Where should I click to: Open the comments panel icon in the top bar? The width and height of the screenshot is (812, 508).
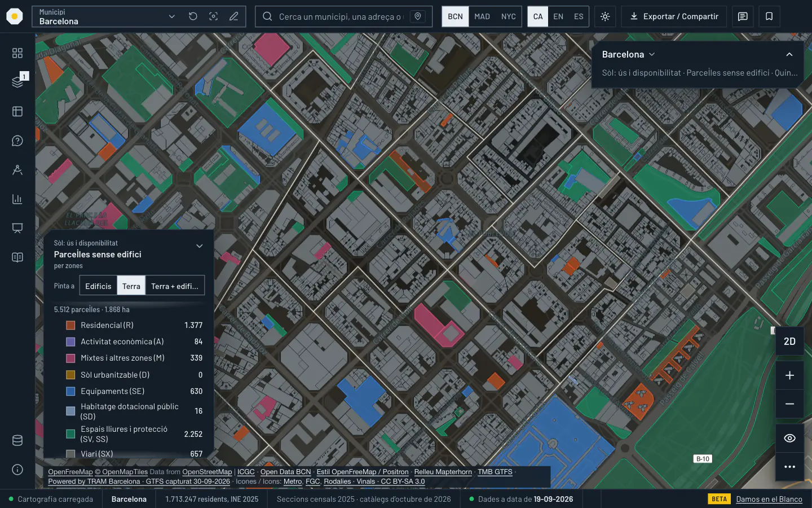click(743, 16)
